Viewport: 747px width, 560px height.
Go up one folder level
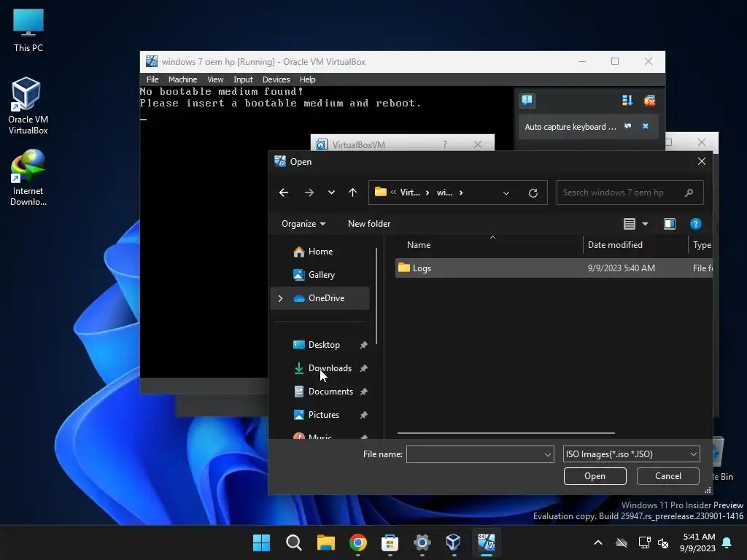click(x=352, y=192)
